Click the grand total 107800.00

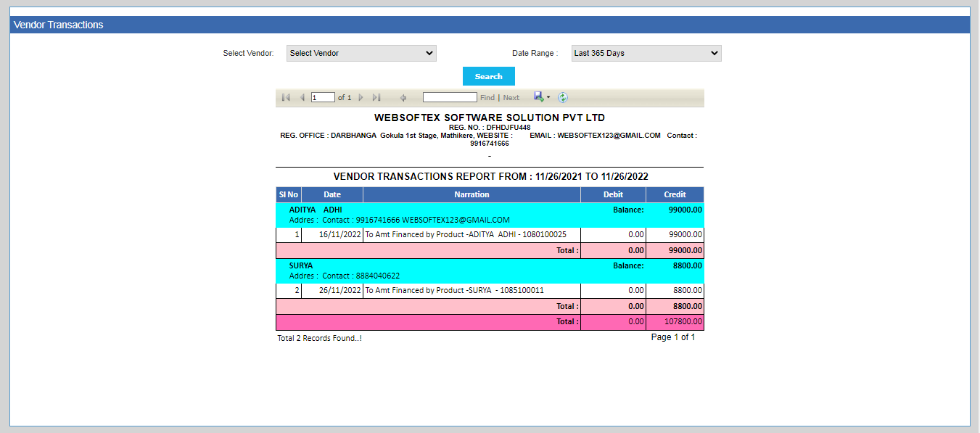683,321
